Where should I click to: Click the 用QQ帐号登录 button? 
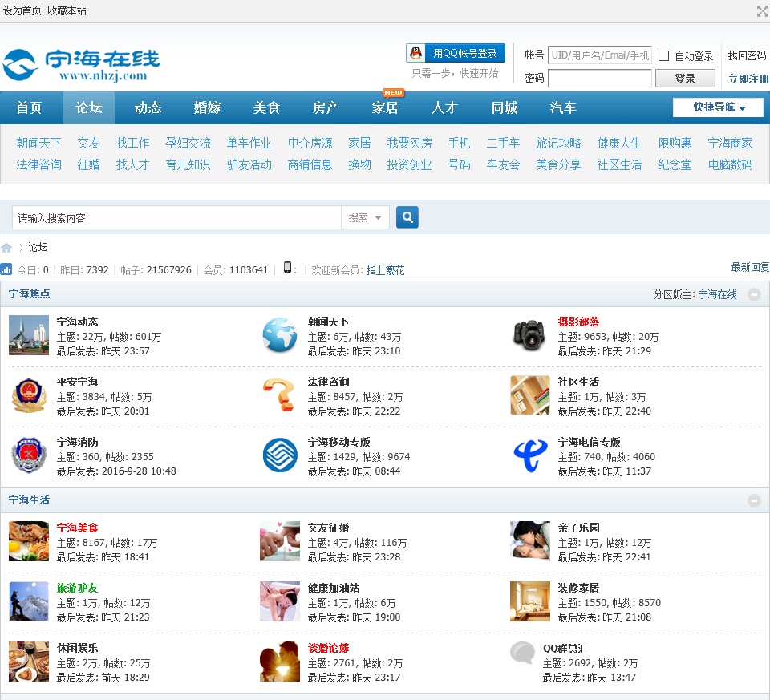[456, 53]
